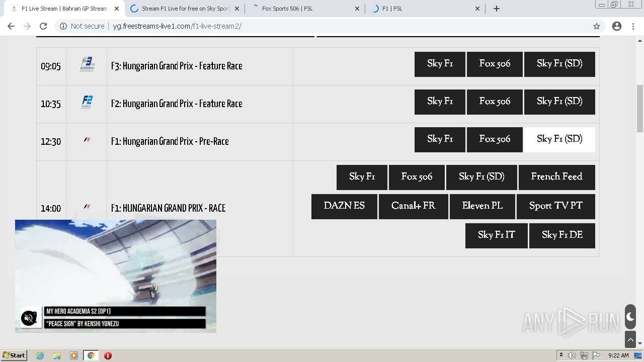Image resolution: width=644 pixels, height=362 pixels.
Task: Click F3: Hungarian Grand Prix - Feature Race
Action: point(177,66)
